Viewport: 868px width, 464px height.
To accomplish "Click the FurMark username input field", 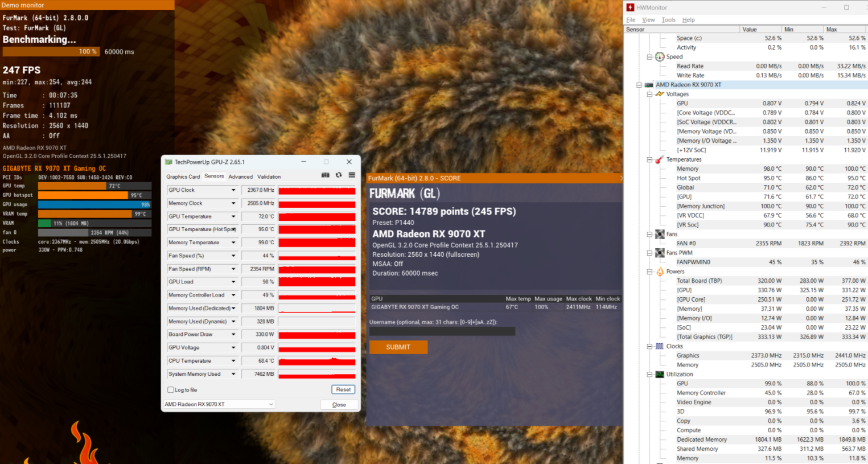I will (442, 331).
